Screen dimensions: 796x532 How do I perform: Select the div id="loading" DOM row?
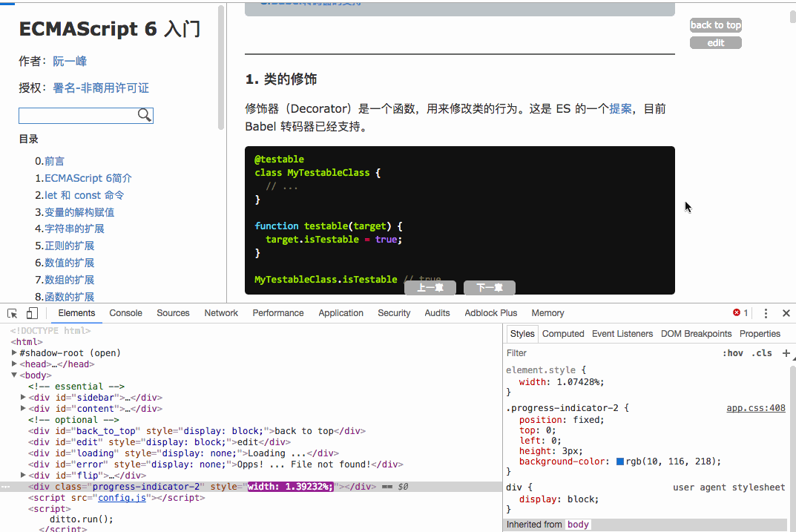point(183,453)
